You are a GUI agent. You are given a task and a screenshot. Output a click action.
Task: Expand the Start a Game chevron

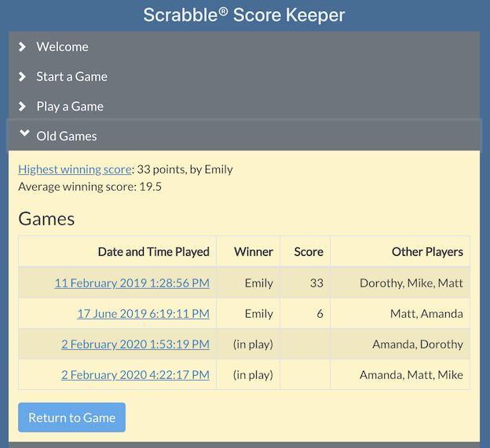[22, 76]
